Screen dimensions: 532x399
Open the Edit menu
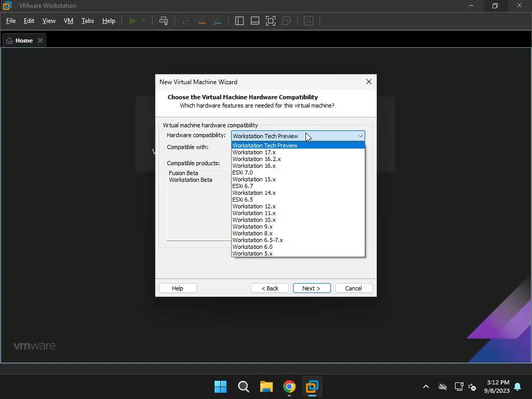(29, 21)
